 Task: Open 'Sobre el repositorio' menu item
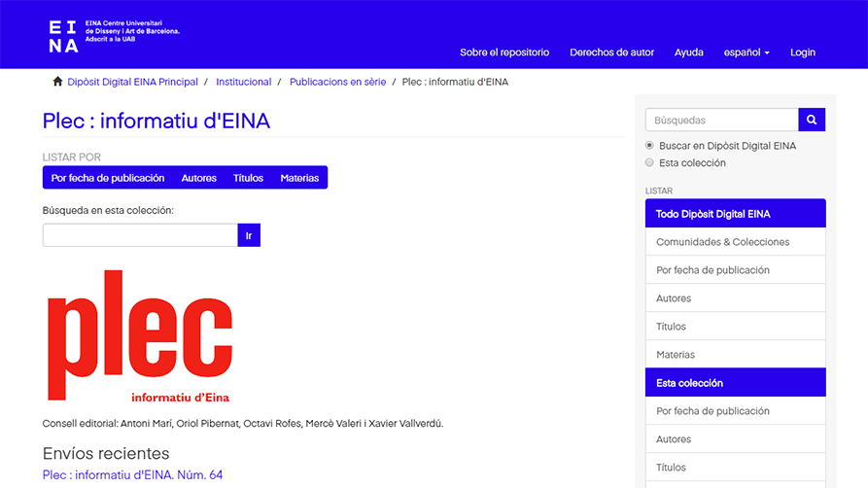504,52
